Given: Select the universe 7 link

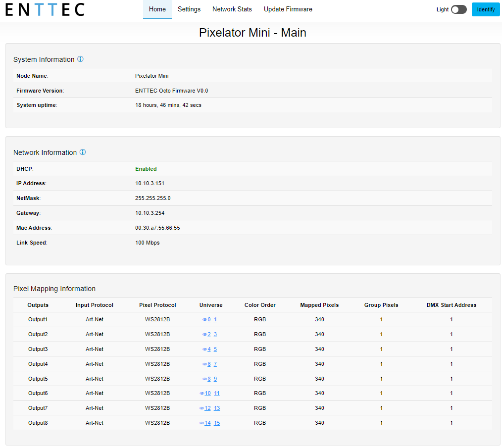Looking at the screenshot, I should point(215,364).
